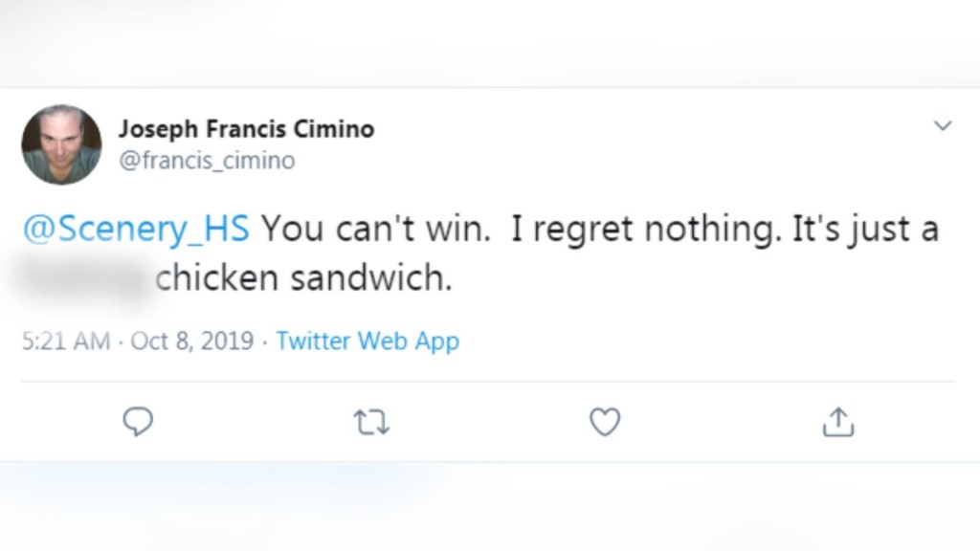Follow the @Scenery_HS mention link
This screenshot has height=551, width=980.
coord(135,230)
